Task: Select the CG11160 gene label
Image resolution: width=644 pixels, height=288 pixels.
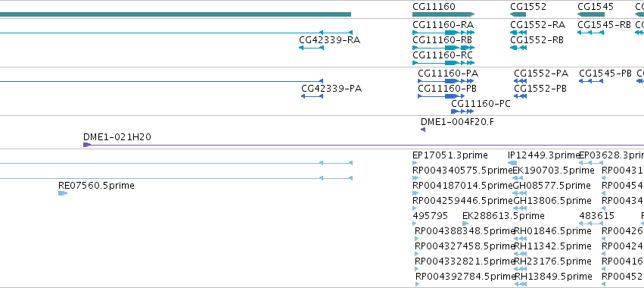Action: point(434,7)
